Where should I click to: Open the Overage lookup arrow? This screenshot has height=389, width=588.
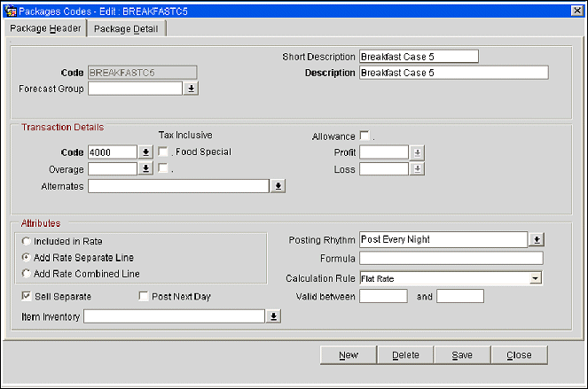146,169
